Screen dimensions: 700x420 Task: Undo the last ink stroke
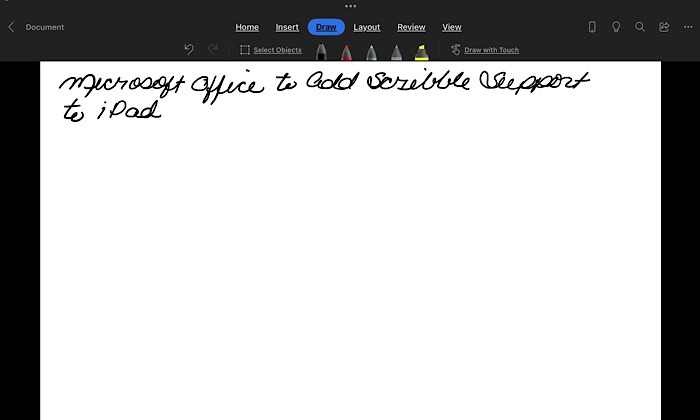click(x=189, y=50)
